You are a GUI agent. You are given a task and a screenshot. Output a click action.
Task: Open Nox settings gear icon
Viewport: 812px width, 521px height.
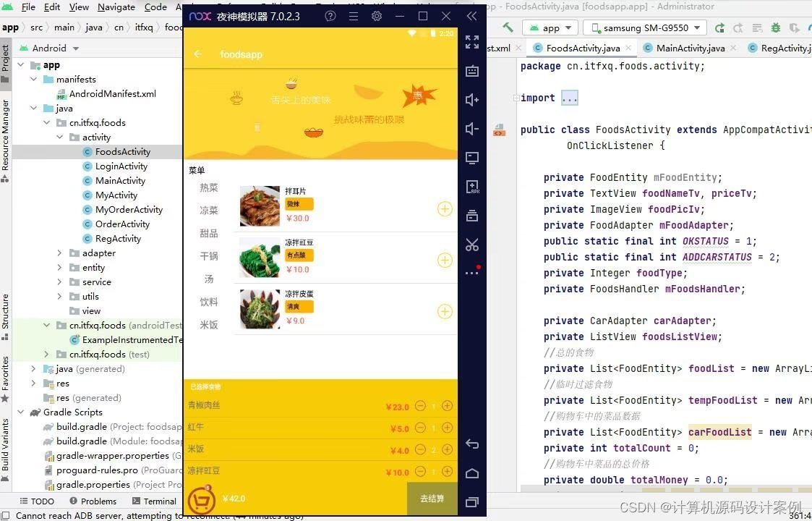click(377, 16)
